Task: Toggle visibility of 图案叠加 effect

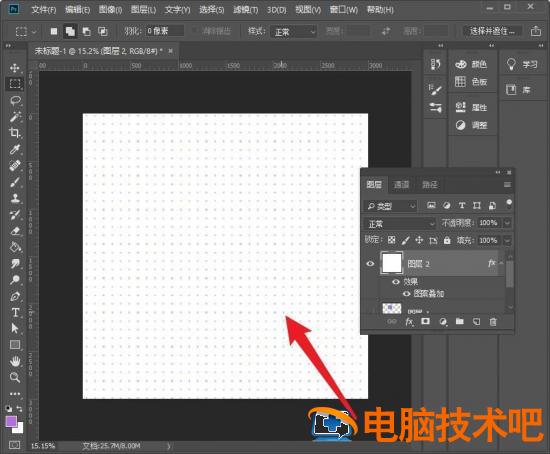Action: pos(406,294)
